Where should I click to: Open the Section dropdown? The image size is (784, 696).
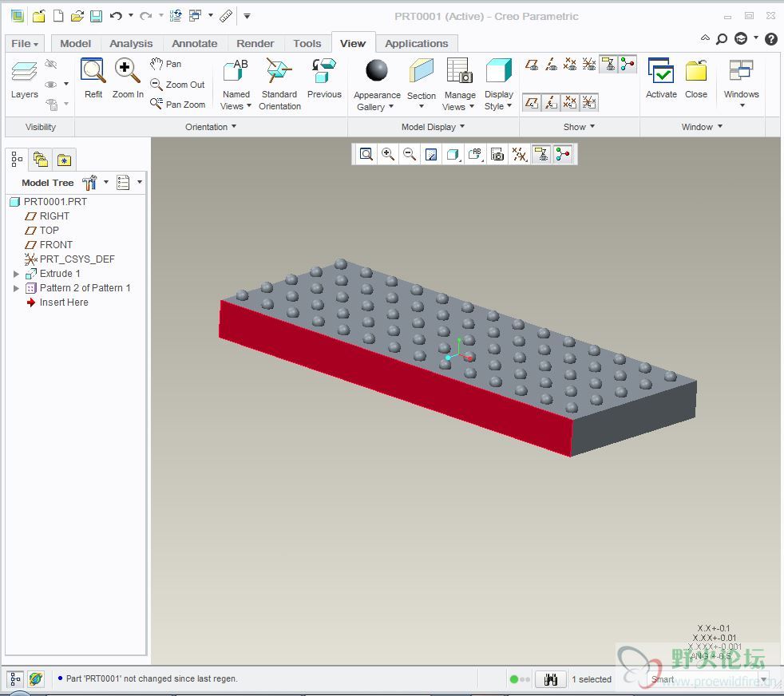point(421,101)
